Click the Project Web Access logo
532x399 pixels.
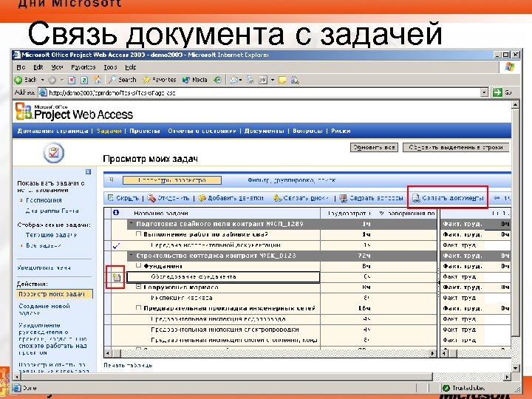[75, 112]
